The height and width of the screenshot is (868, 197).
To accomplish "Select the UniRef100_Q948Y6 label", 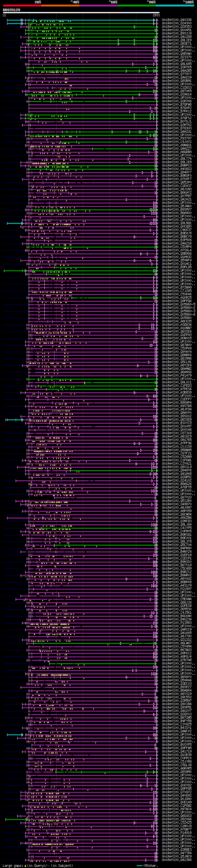I will click(x=177, y=470).
